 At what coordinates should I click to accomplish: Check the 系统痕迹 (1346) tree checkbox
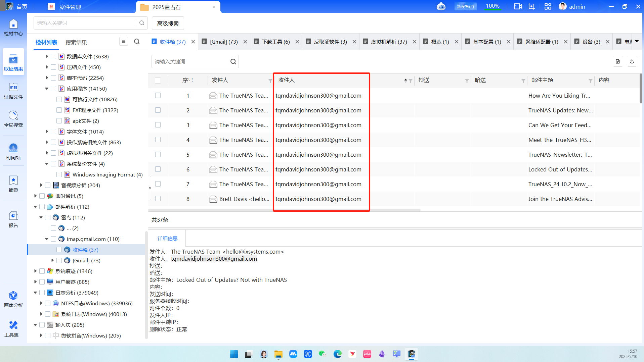42,271
